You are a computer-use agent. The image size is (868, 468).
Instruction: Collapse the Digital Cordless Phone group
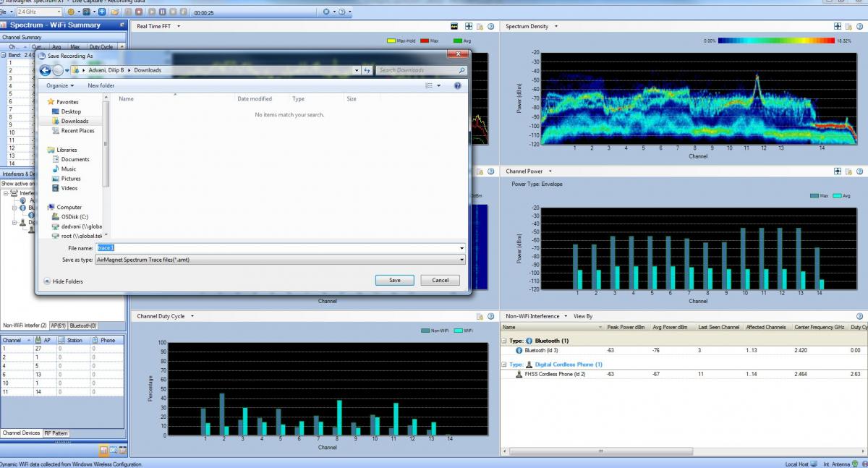pos(504,365)
